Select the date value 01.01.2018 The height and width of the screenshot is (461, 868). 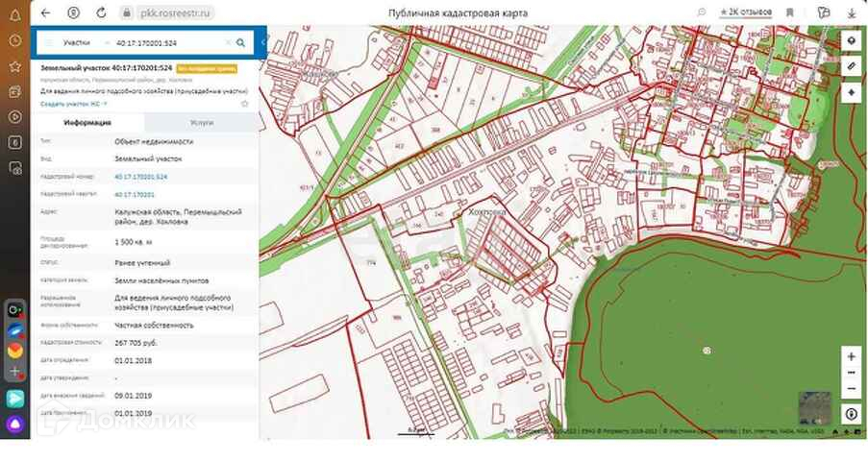tap(133, 361)
